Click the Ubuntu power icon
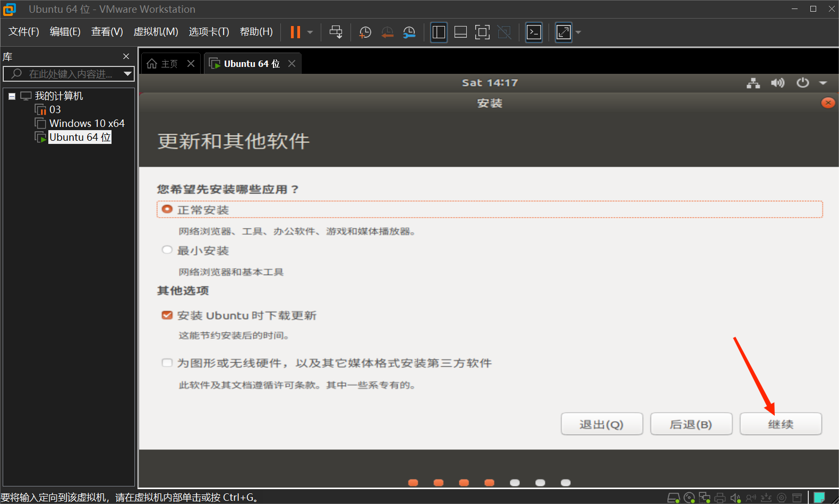Image resolution: width=839 pixels, height=504 pixels. [x=802, y=83]
